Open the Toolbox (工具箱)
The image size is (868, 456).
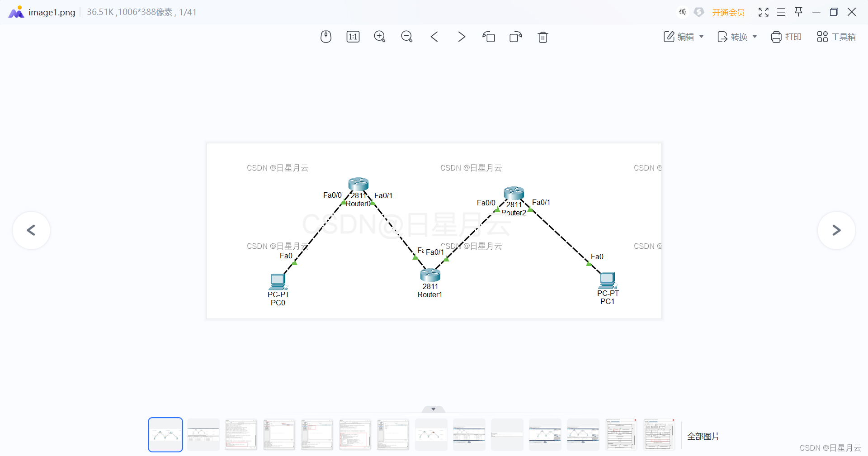click(836, 37)
